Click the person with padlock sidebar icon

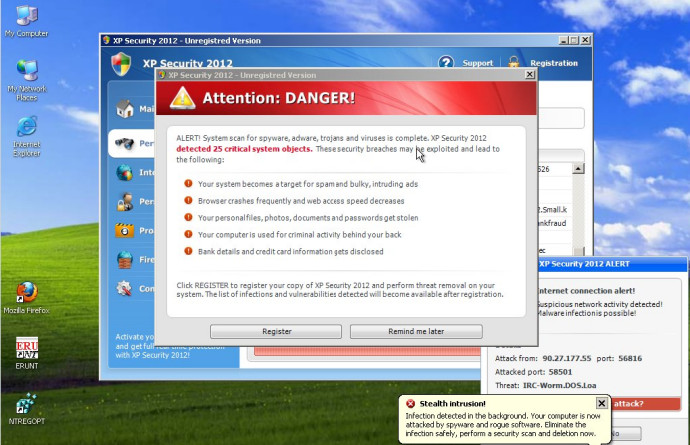(x=125, y=202)
